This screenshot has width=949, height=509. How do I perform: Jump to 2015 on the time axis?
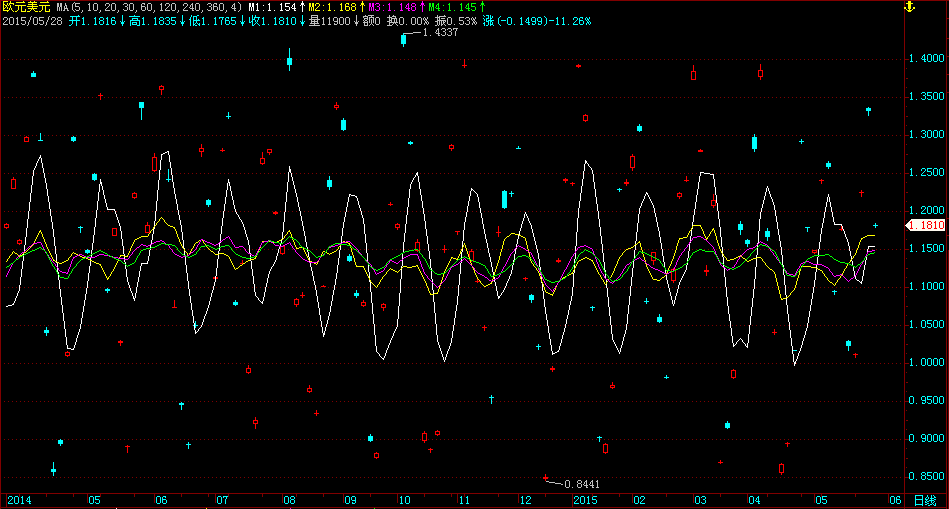pos(584,499)
